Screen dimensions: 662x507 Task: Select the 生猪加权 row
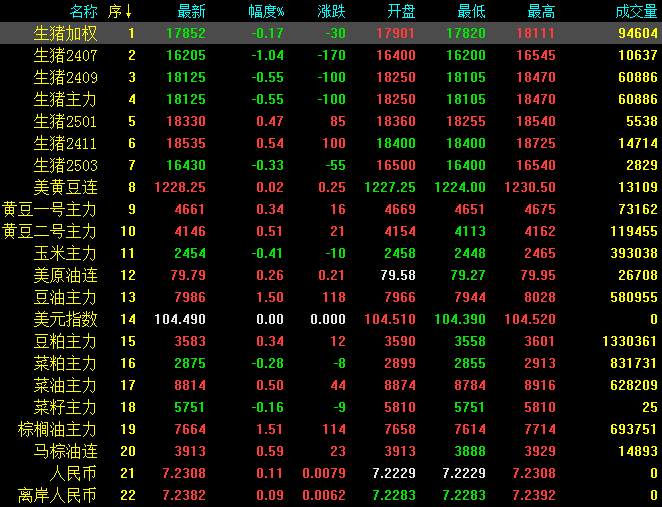click(x=331, y=33)
